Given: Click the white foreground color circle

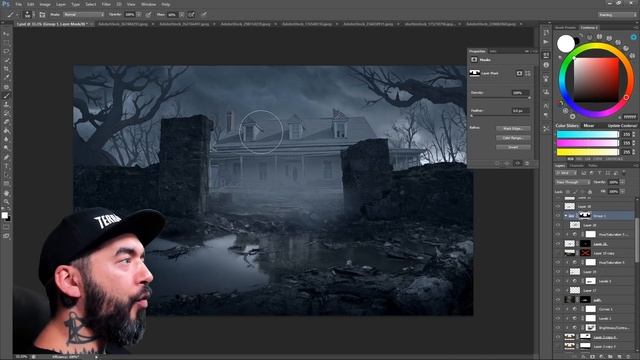Looking at the screenshot, I should pos(566,44).
